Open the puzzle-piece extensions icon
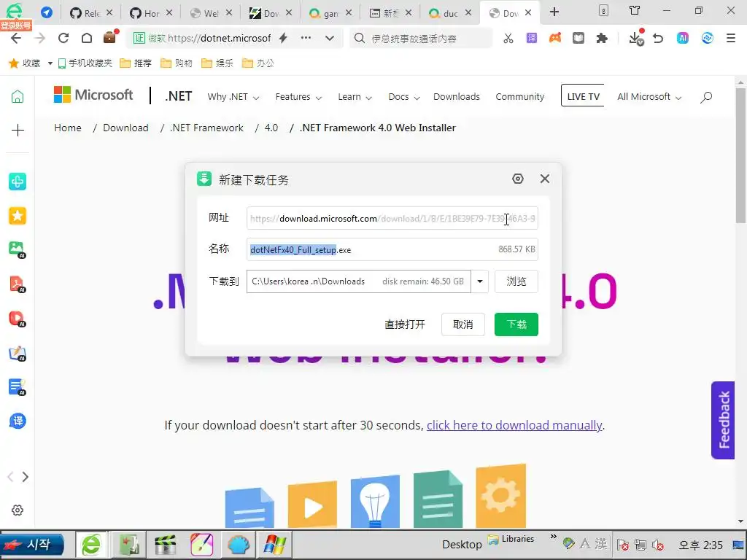 click(602, 38)
